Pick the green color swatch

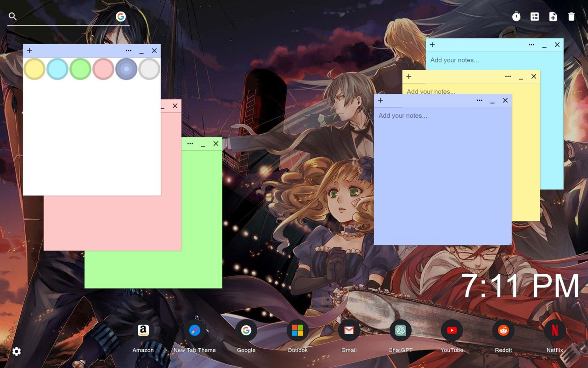[x=80, y=69]
